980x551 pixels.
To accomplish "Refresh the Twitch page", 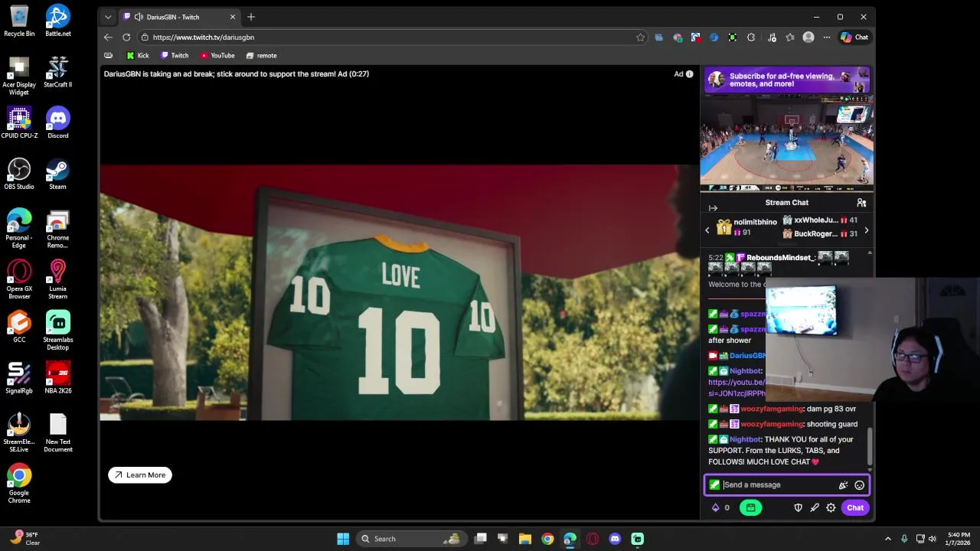I will 126,37.
